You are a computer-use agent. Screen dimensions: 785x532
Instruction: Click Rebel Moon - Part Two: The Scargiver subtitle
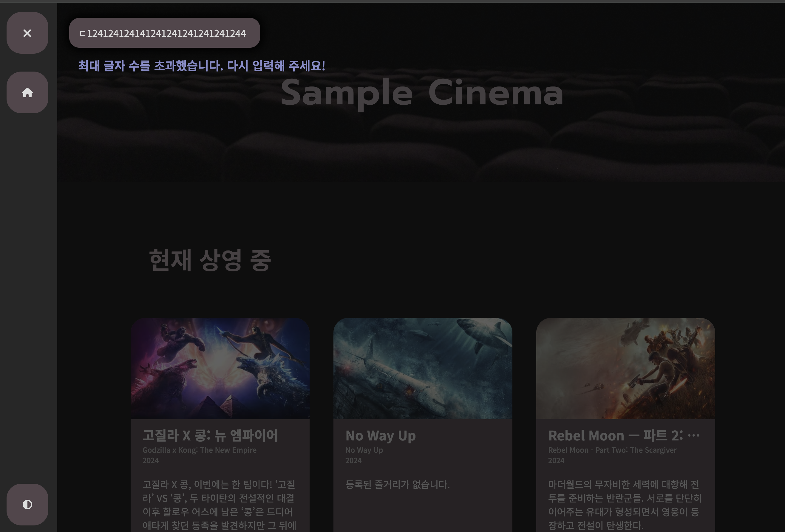[612, 450]
